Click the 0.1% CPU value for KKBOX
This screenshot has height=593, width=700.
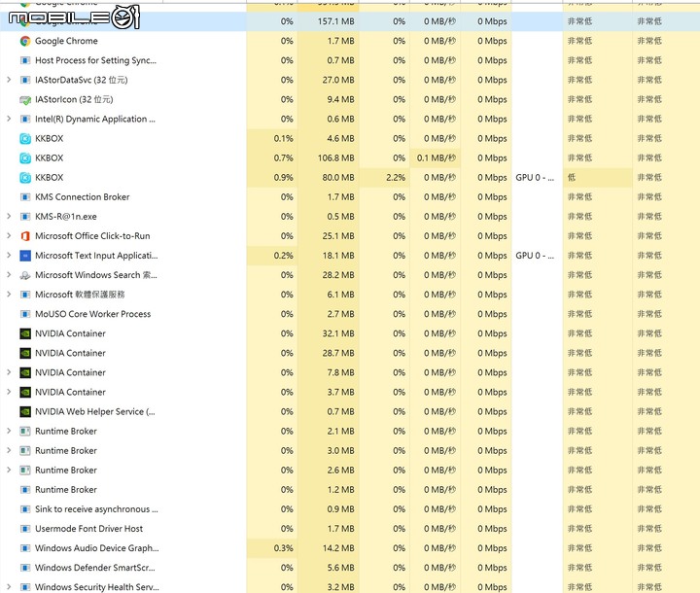(284, 138)
